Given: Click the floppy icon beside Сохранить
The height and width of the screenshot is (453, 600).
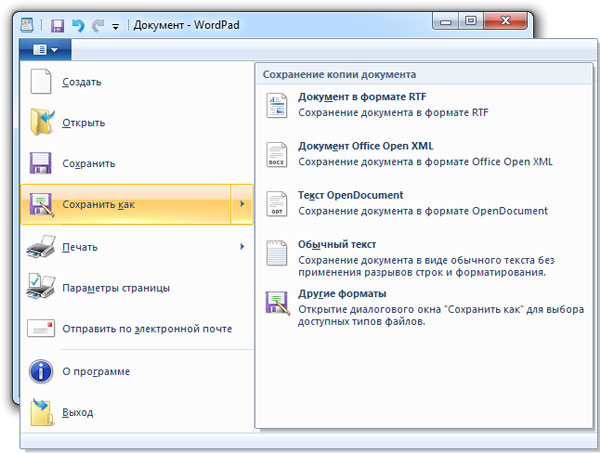Looking at the screenshot, I should pyautogui.click(x=41, y=163).
